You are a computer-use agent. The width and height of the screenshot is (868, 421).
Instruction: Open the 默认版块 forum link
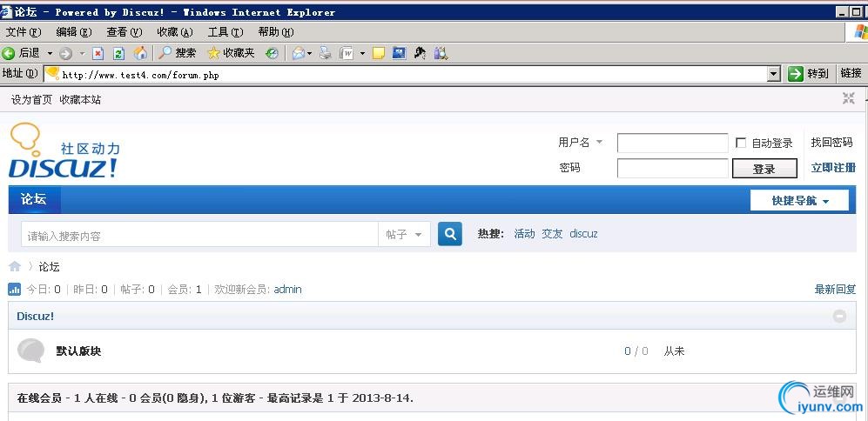tap(78, 351)
